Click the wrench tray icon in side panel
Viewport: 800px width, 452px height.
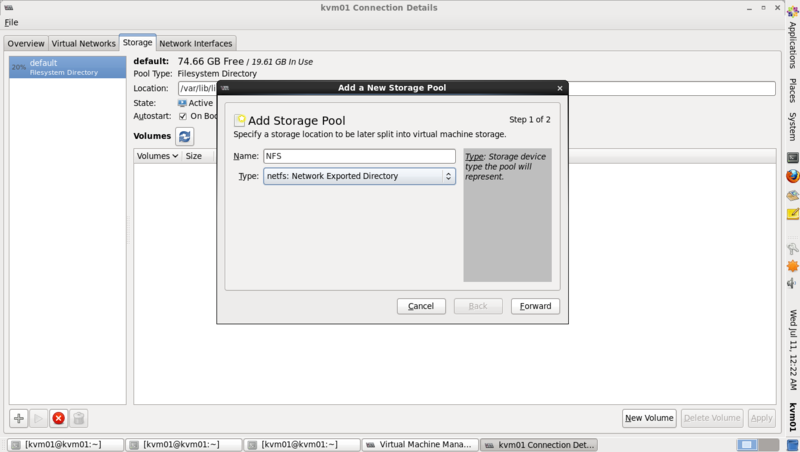[792, 248]
